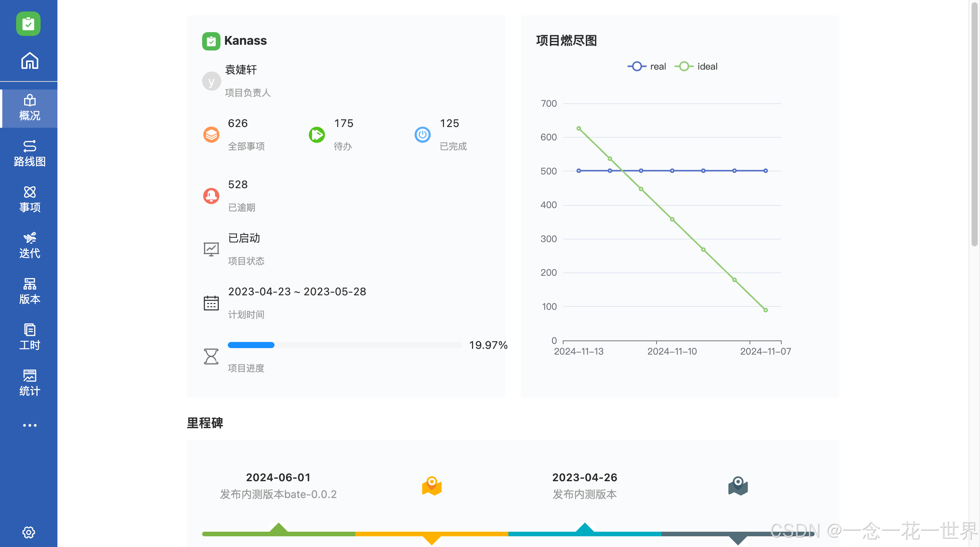Expand more sidebar items via ellipsis
Image resolution: width=980 pixels, height=547 pixels.
[x=29, y=425]
